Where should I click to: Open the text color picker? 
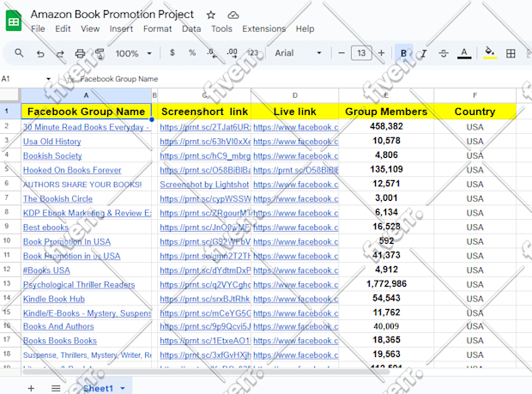click(x=464, y=53)
